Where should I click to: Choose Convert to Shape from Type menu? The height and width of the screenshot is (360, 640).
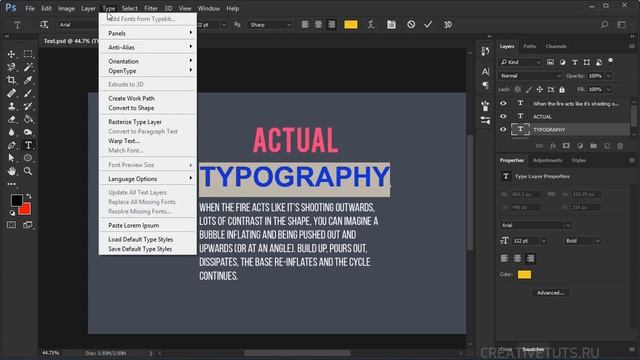click(131, 108)
